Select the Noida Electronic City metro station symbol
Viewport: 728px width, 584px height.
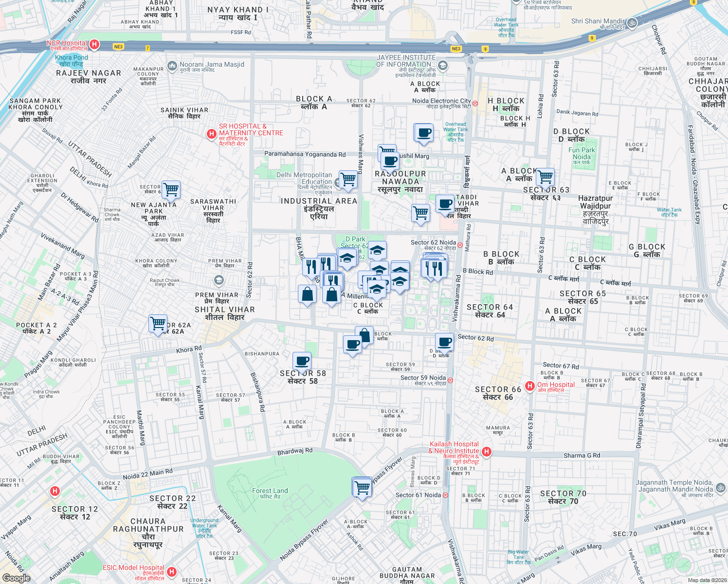coord(474,104)
